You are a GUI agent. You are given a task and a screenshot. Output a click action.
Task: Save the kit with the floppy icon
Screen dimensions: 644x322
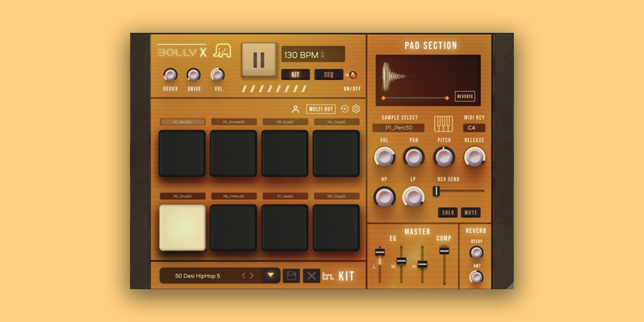291,276
